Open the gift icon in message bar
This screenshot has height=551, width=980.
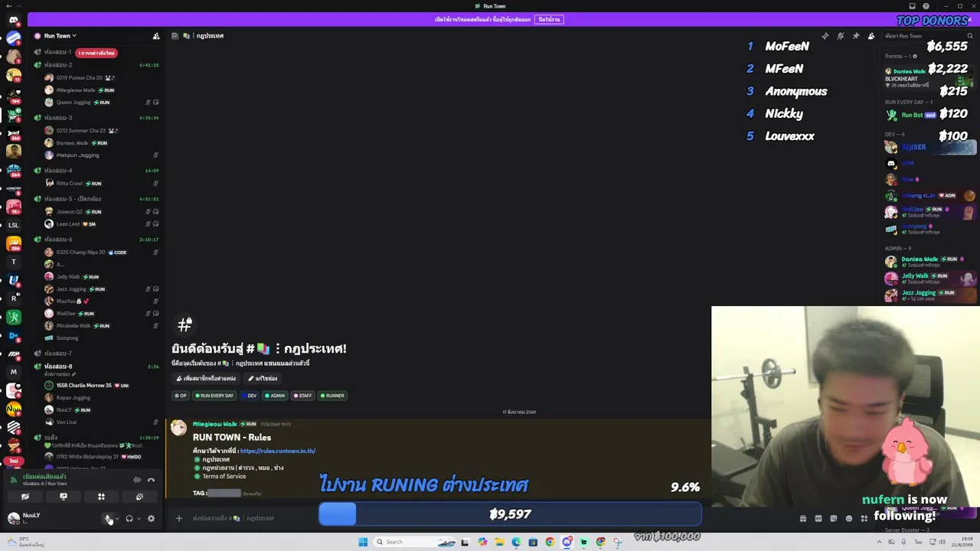pos(802,519)
